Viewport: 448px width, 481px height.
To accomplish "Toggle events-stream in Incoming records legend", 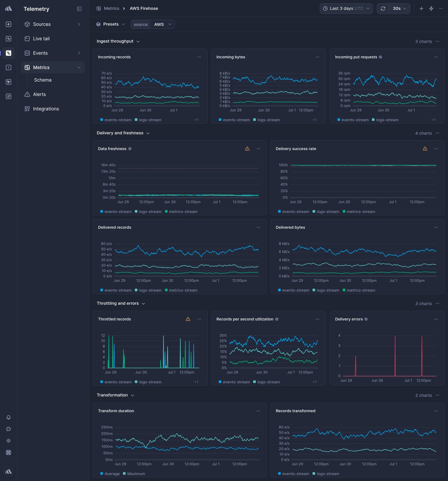I will coord(116,120).
